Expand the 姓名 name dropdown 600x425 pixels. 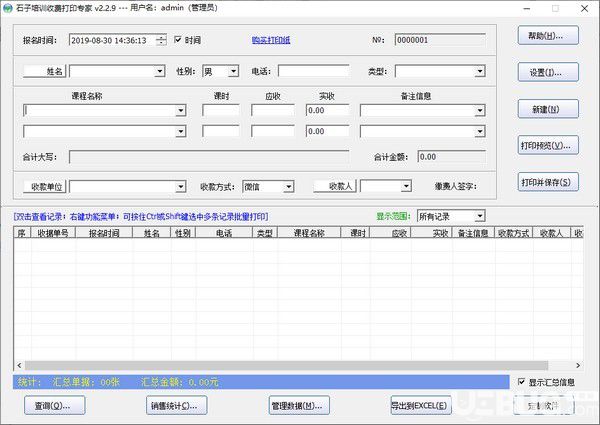pos(160,71)
